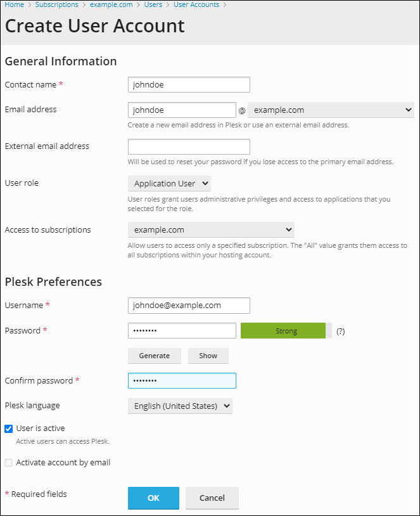
Task: Click the password strength hint (?) icon
Action: tap(340, 331)
